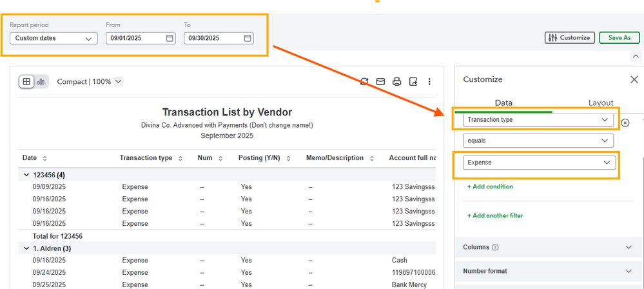The image size is (644, 289).
Task: Open the To date calendar picker
Action: click(248, 38)
